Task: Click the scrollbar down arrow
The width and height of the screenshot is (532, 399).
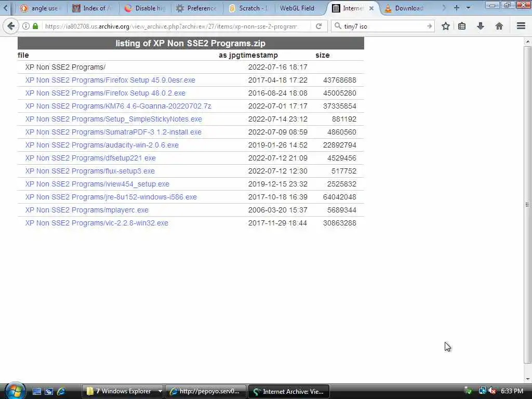Action: [527, 379]
